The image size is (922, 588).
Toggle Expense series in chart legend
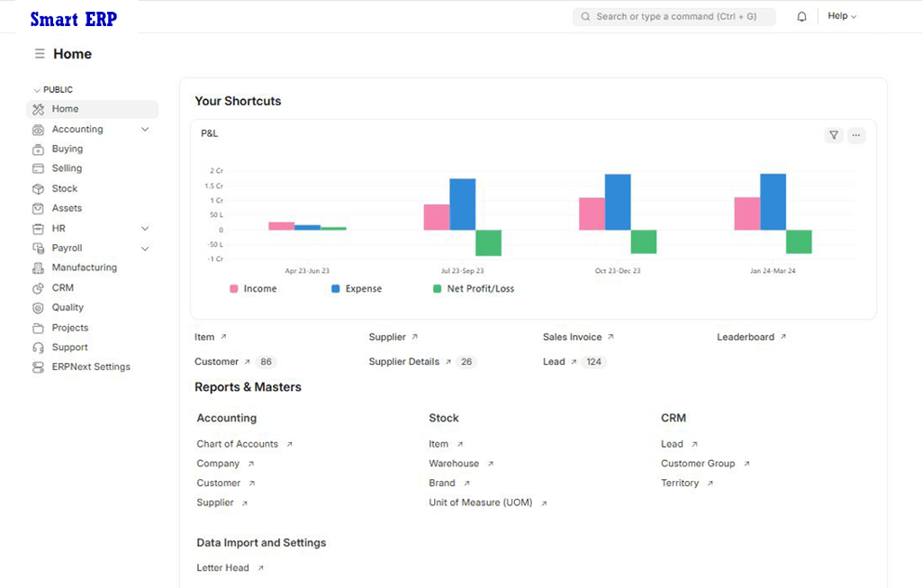click(x=357, y=289)
